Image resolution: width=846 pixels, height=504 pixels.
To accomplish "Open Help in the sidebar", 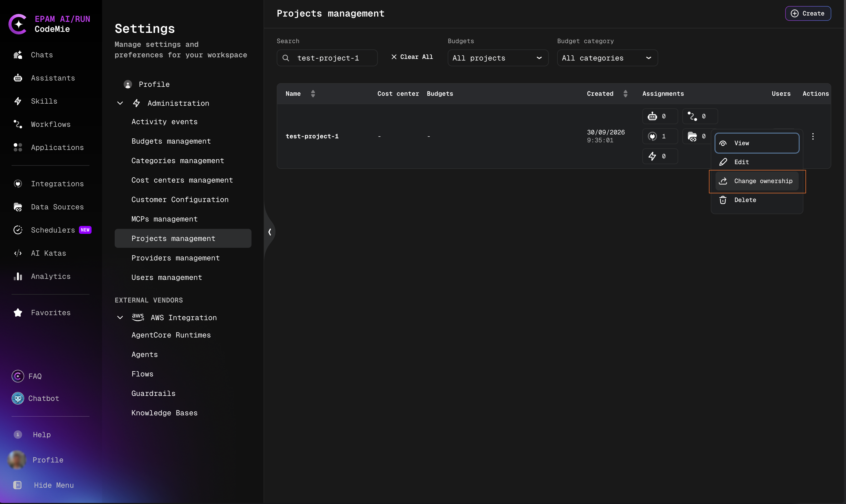I will (x=32, y=434).
